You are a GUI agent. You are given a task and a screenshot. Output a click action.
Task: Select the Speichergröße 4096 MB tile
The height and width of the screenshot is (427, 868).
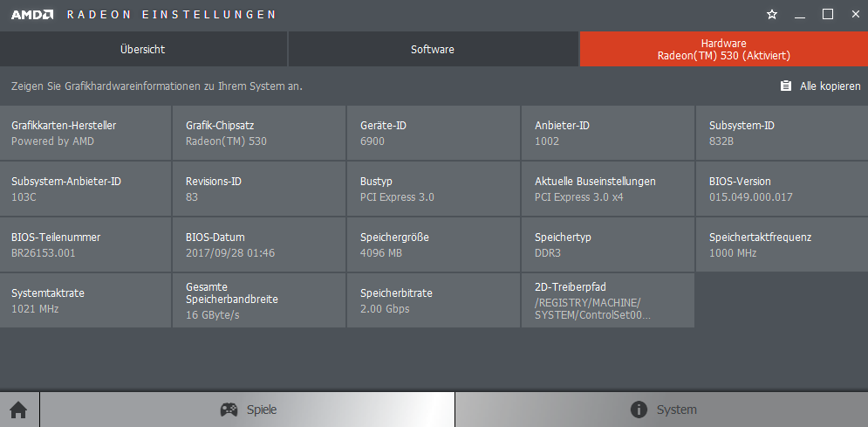point(434,244)
